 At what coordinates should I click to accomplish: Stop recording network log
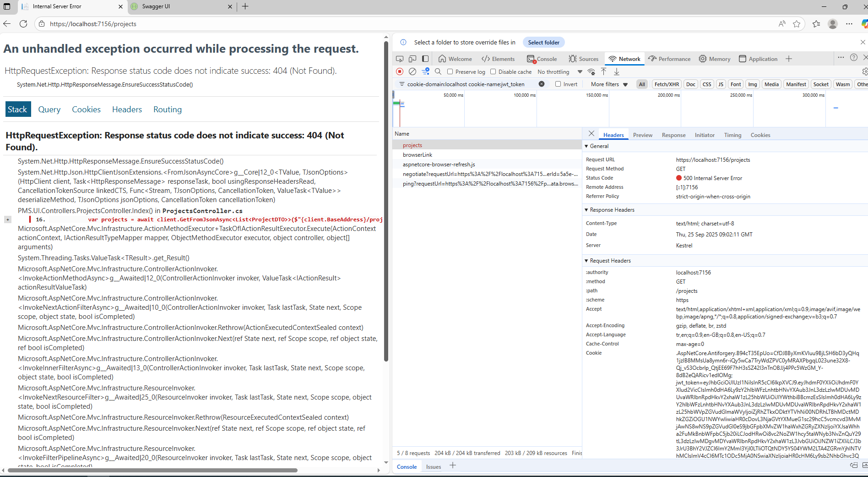[x=400, y=71]
